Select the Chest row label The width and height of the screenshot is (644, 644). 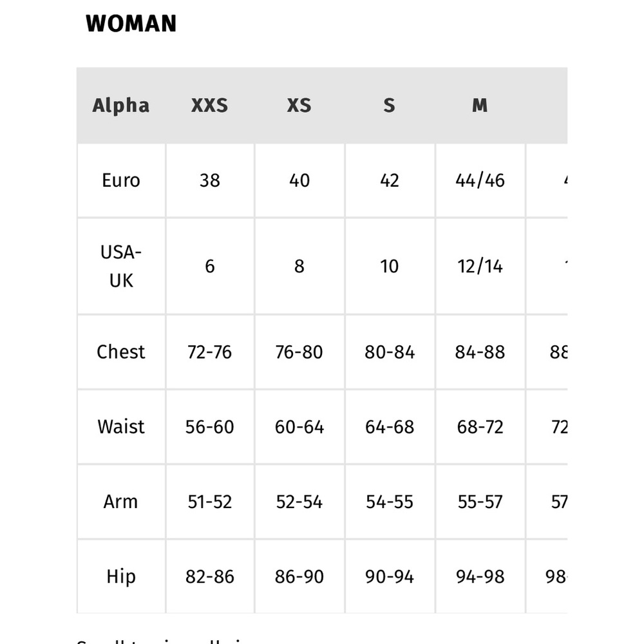(x=121, y=352)
